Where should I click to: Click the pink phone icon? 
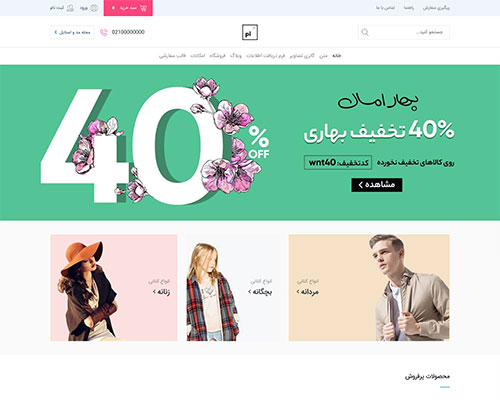coord(104,32)
